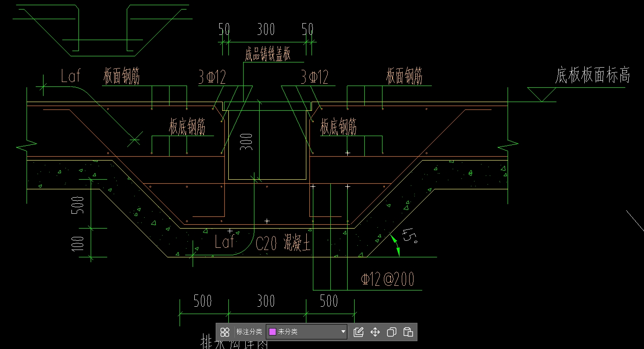Click the copy annotation icon
Image resolution: width=644 pixels, height=349 pixels.
[391, 332]
